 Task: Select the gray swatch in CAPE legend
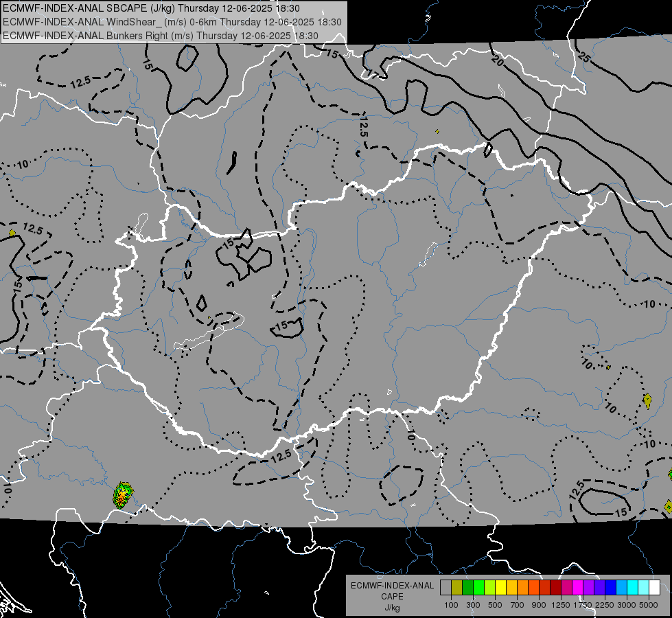pos(445,588)
